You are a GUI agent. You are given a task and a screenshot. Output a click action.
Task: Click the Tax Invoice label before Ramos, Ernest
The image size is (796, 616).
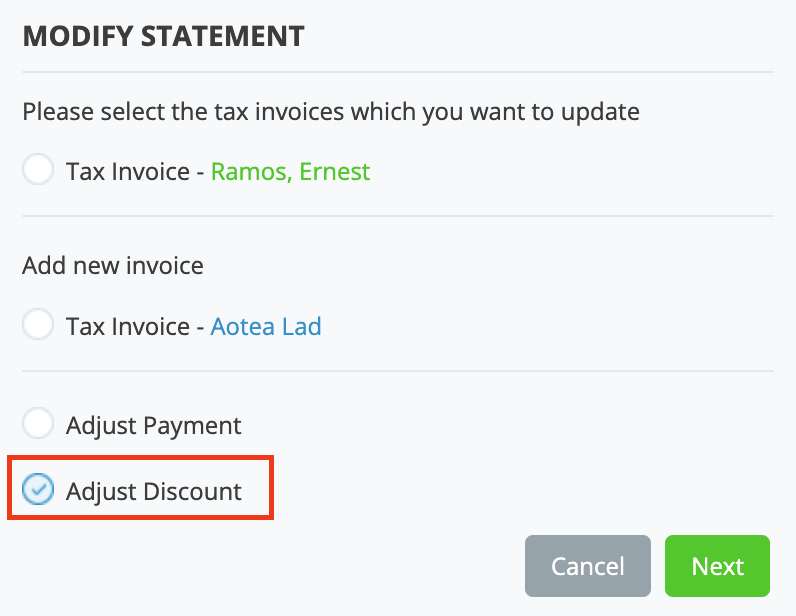(x=128, y=172)
